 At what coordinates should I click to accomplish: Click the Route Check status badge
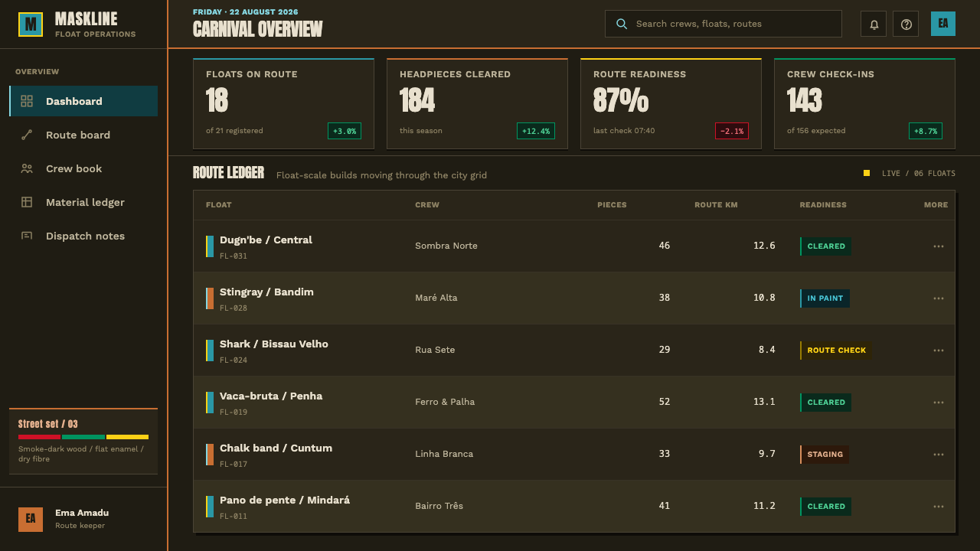(x=836, y=350)
